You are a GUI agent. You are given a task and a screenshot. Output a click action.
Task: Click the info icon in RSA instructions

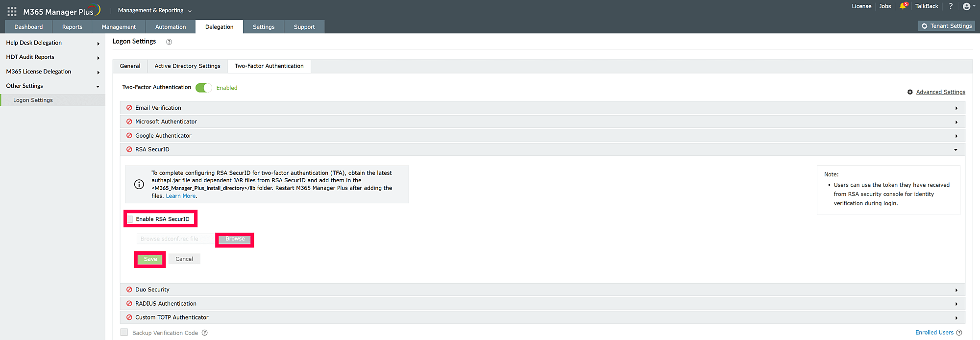(x=139, y=184)
